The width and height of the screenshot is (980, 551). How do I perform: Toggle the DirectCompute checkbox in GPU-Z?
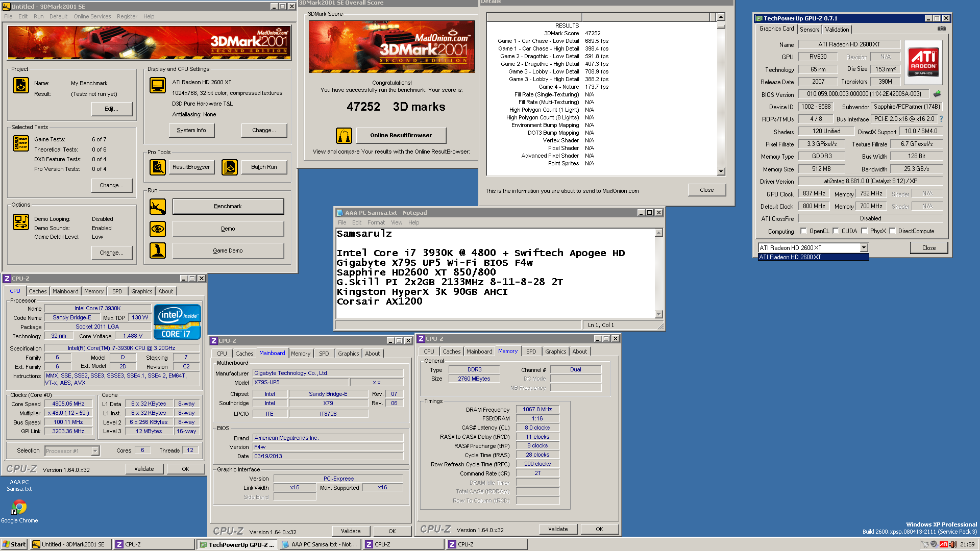click(892, 231)
